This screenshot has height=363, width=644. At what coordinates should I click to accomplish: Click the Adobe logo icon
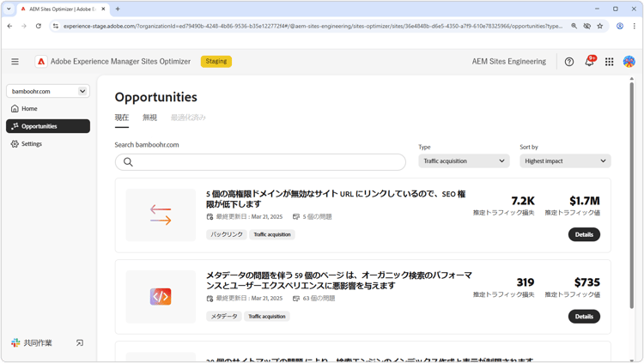pyautogui.click(x=41, y=62)
